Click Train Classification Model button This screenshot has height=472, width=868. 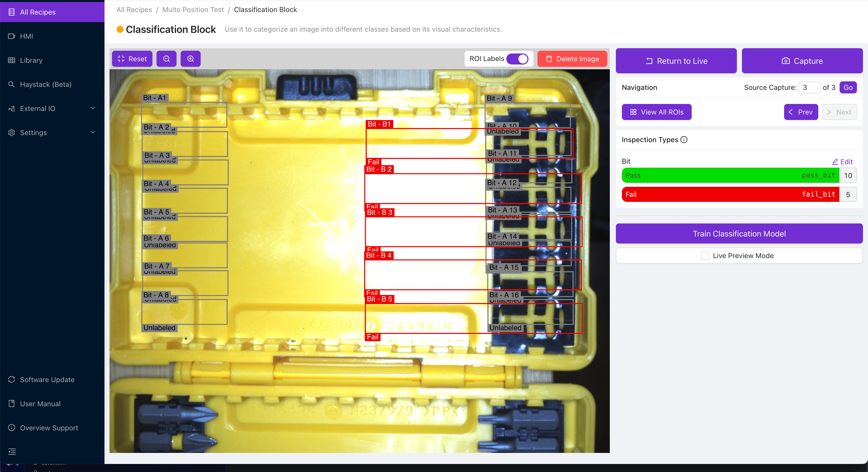click(x=739, y=234)
